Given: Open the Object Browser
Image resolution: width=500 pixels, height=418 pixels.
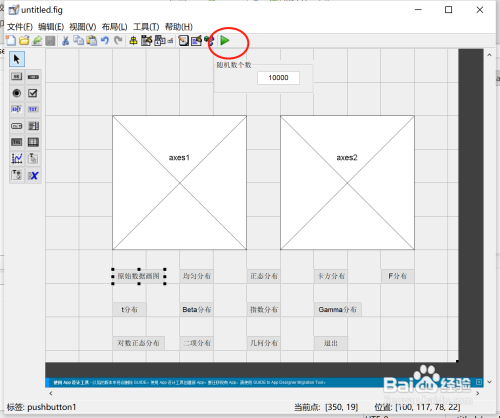Looking at the screenshot, I should pyautogui.click(x=209, y=41).
